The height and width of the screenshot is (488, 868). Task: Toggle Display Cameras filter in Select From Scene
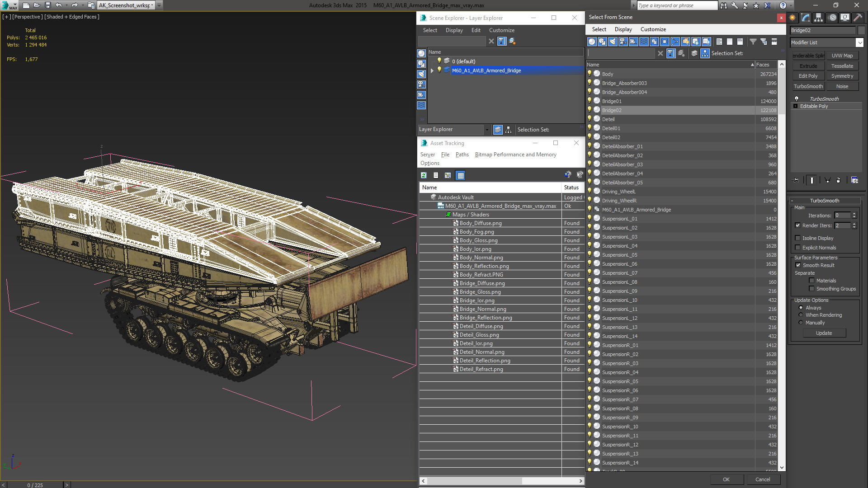tap(623, 42)
